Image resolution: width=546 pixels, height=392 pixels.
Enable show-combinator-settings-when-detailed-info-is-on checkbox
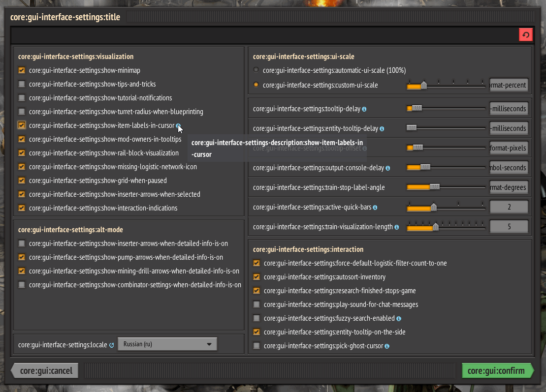22,285
